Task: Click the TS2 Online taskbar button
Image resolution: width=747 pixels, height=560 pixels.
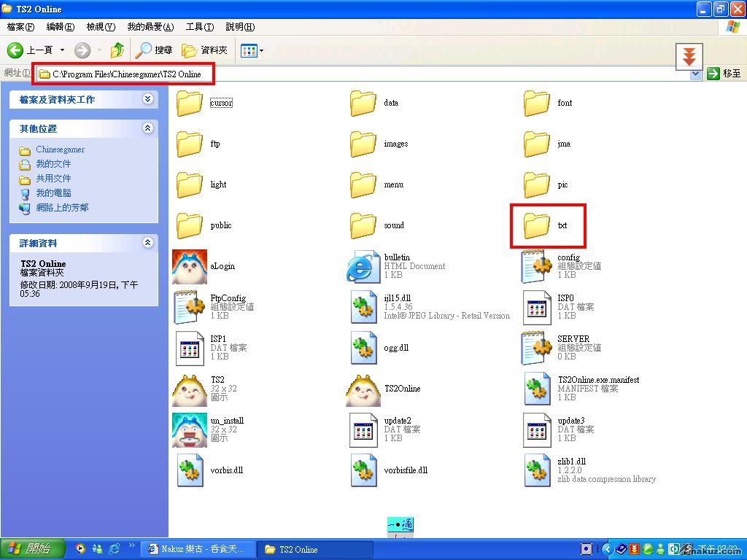Action: [315, 550]
